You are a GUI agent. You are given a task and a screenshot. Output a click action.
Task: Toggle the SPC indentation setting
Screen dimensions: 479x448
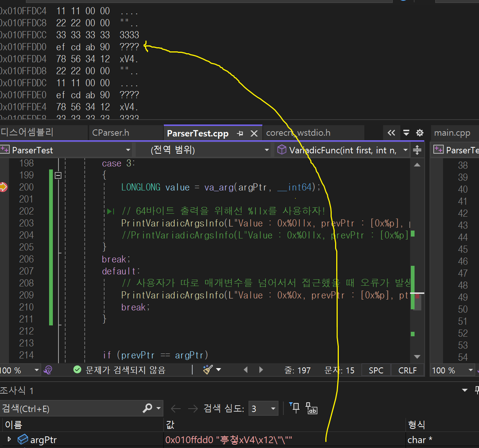tap(376, 370)
